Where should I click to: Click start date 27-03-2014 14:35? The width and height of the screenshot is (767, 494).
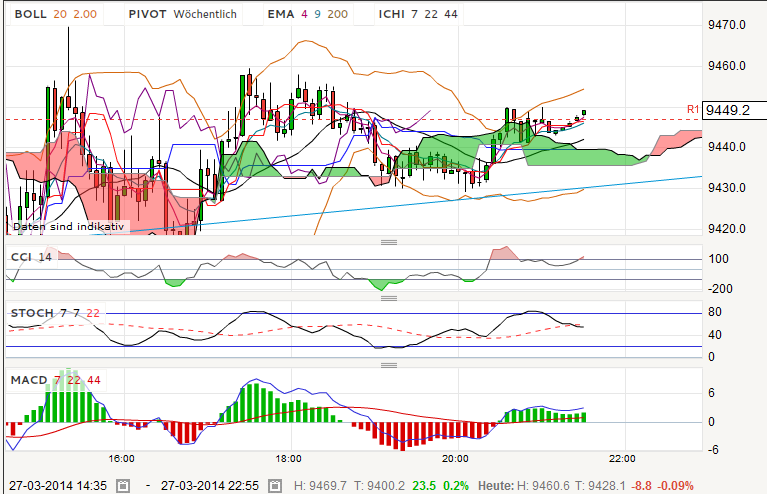point(58,486)
